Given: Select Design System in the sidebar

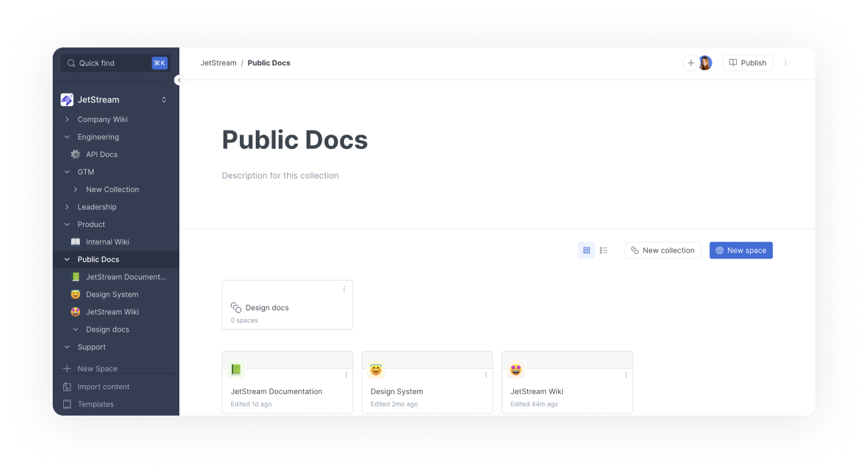Looking at the screenshot, I should point(112,295).
